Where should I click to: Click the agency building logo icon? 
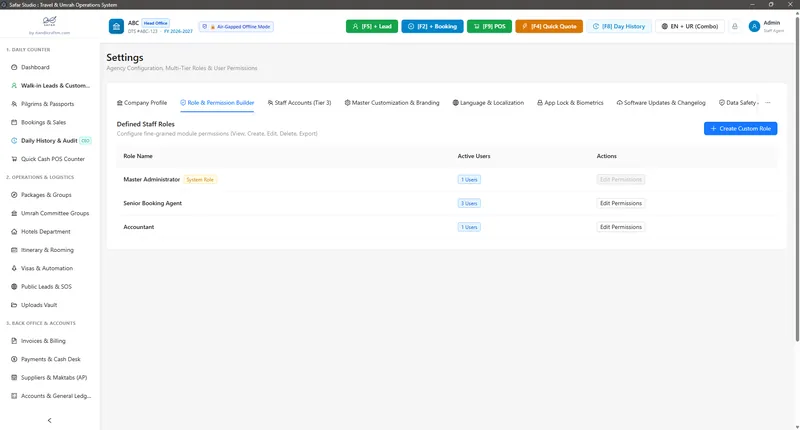tap(116, 27)
